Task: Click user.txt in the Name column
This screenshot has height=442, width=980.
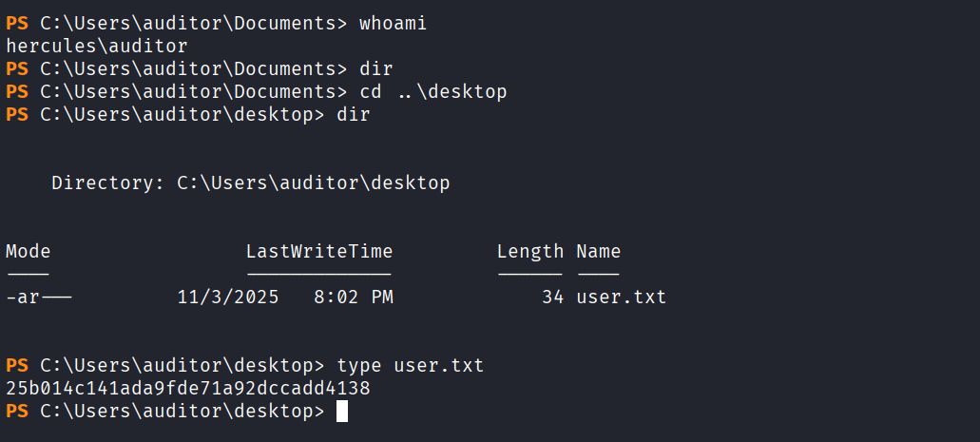Action: click(621, 298)
